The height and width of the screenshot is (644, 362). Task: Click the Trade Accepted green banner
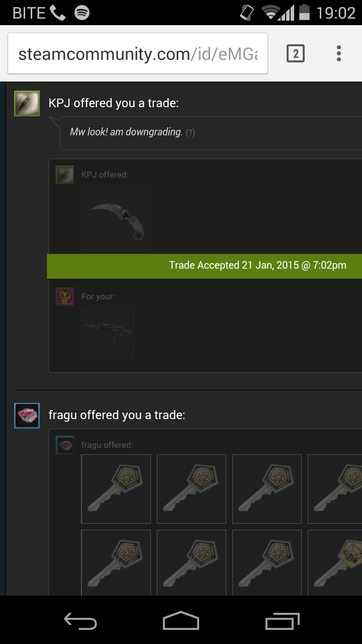tap(205, 266)
